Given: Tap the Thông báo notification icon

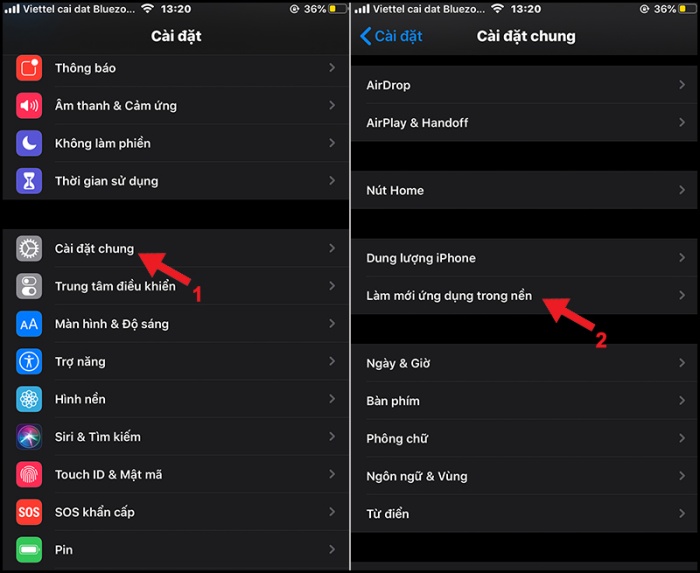Looking at the screenshot, I should [29, 68].
